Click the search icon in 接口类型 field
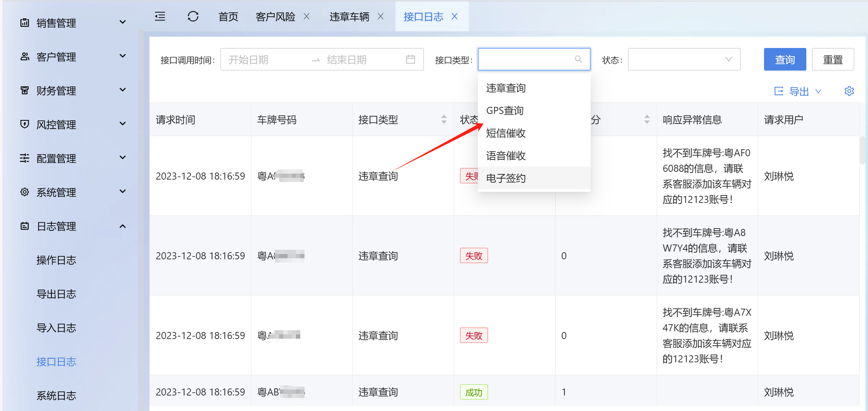The height and width of the screenshot is (411, 868). (578, 59)
